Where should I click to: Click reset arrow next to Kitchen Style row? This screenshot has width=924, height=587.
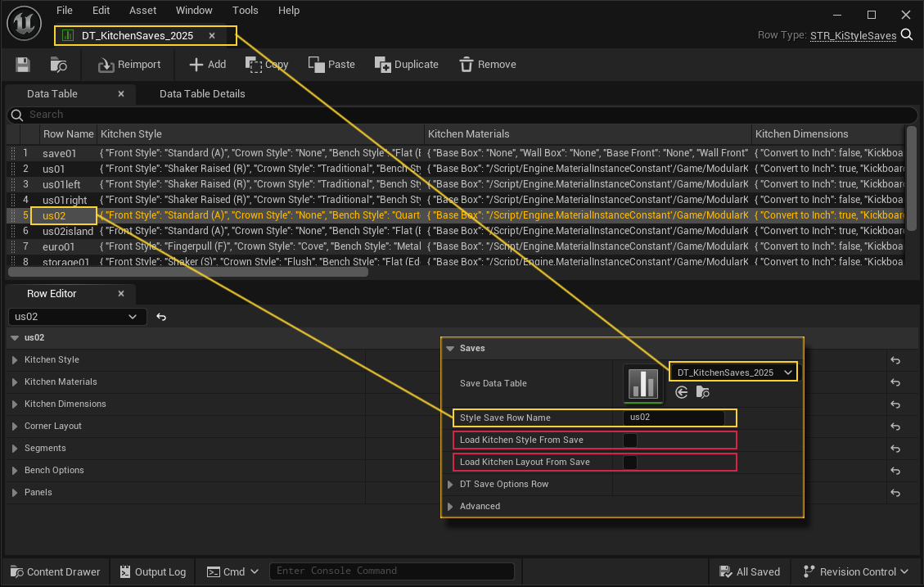[895, 360]
